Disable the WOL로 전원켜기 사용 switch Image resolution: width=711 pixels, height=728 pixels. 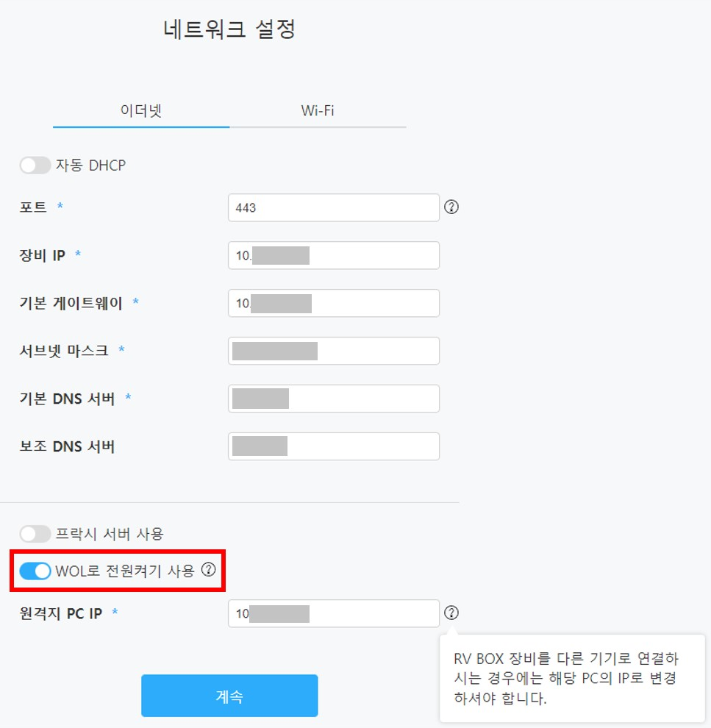(35, 570)
